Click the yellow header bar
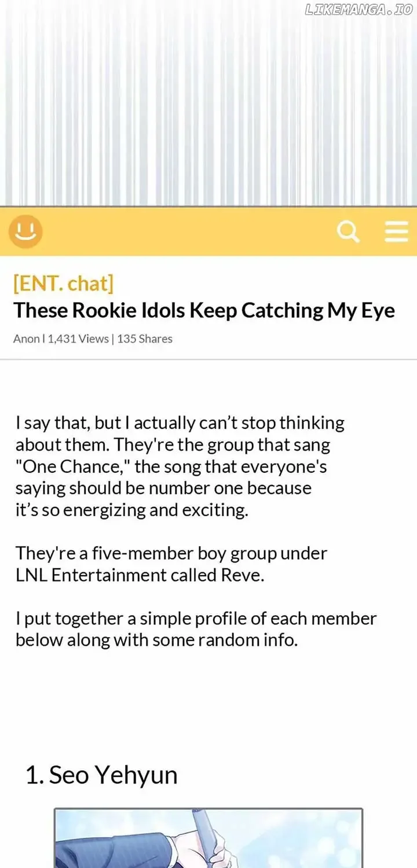The height and width of the screenshot is (868, 417). (x=209, y=231)
